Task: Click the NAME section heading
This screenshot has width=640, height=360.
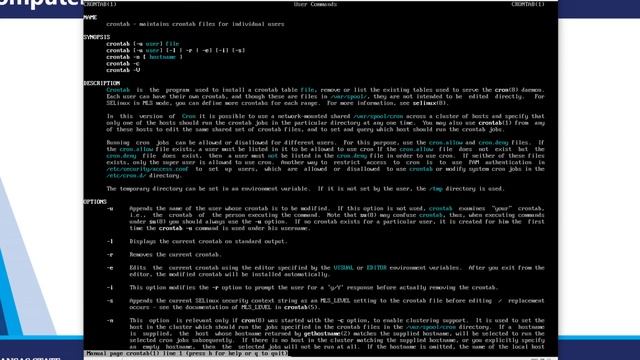Action: click(90, 18)
